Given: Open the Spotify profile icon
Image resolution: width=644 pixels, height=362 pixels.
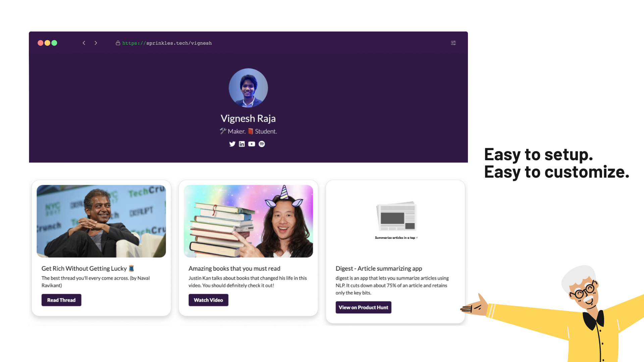Looking at the screenshot, I should pos(262,144).
